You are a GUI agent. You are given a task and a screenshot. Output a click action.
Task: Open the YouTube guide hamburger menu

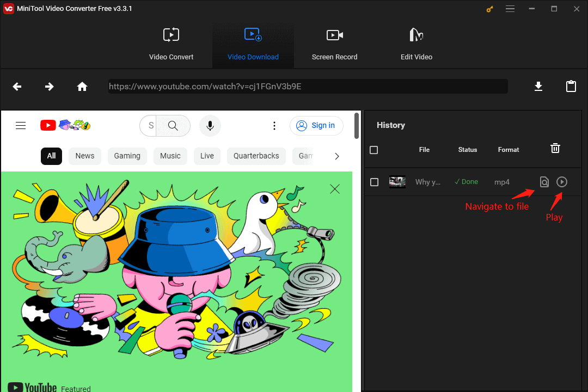click(21, 125)
